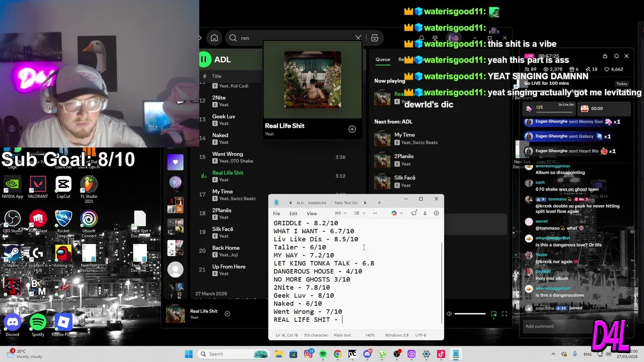This screenshot has width=644, height=362.
Task: Open Notepad account profile icon
Action: click(x=425, y=213)
